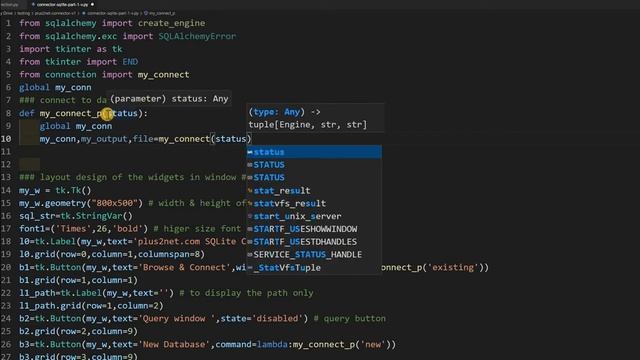Viewport: 640px width, 360px height.
Task: Click 'columnspan=8' on line 19
Action: pyautogui.click(x=169, y=254)
